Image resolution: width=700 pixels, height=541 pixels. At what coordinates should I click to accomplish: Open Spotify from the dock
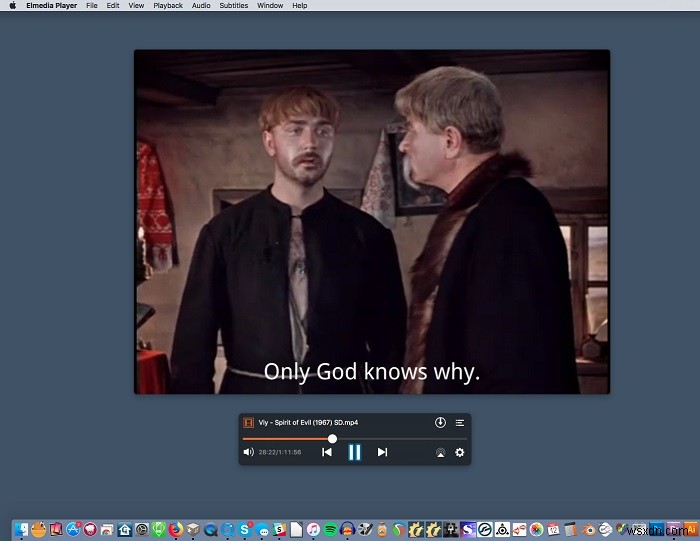330,529
